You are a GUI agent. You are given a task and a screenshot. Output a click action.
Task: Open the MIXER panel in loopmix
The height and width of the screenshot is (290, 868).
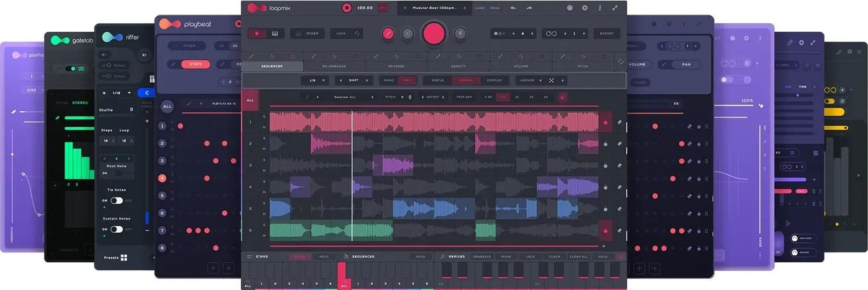[x=307, y=34]
